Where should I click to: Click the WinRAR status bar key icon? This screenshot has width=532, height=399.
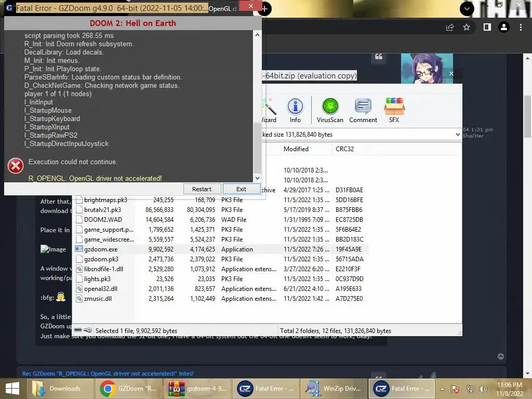tap(88, 330)
